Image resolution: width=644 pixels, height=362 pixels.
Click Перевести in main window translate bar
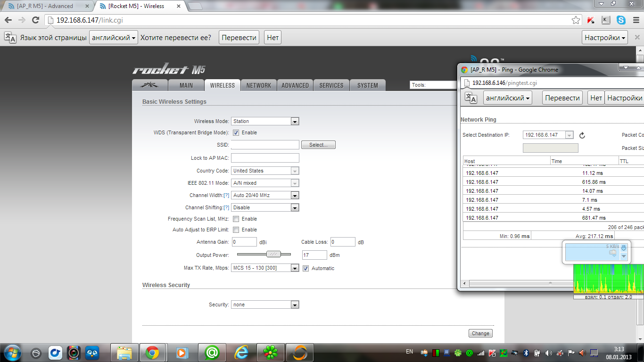(239, 38)
